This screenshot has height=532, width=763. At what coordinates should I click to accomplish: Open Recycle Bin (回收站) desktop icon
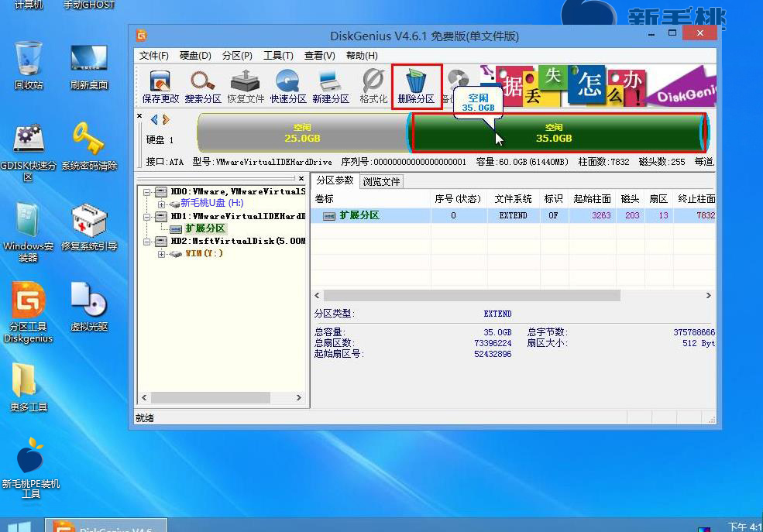point(28,66)
